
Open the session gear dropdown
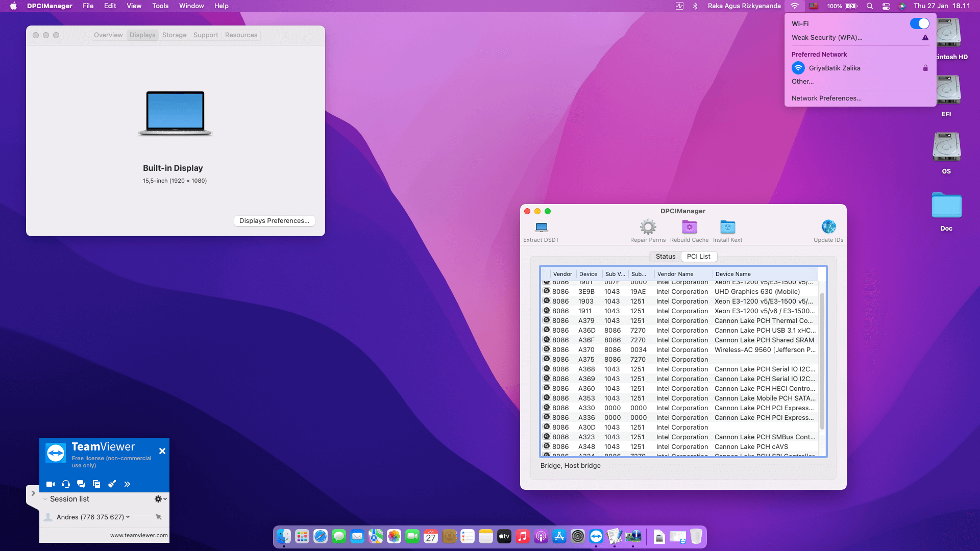(x=160, y=499)
